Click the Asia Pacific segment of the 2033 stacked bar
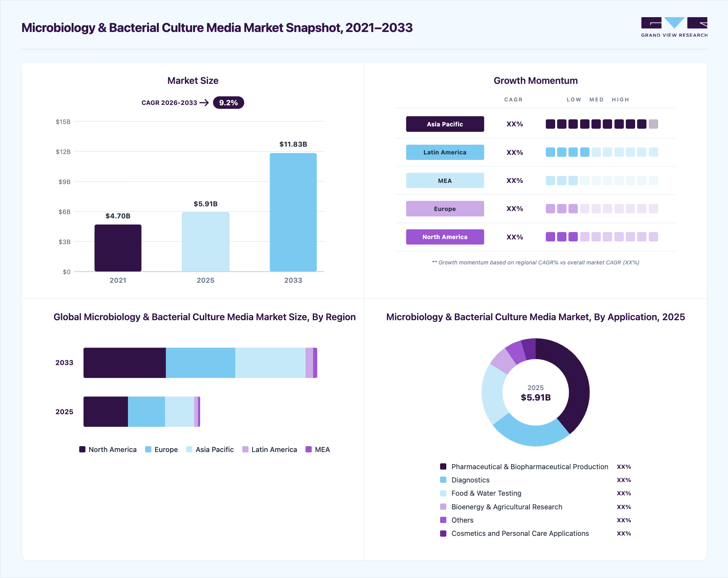Viewport: 728px width, 578px height. tap(270, 363)
